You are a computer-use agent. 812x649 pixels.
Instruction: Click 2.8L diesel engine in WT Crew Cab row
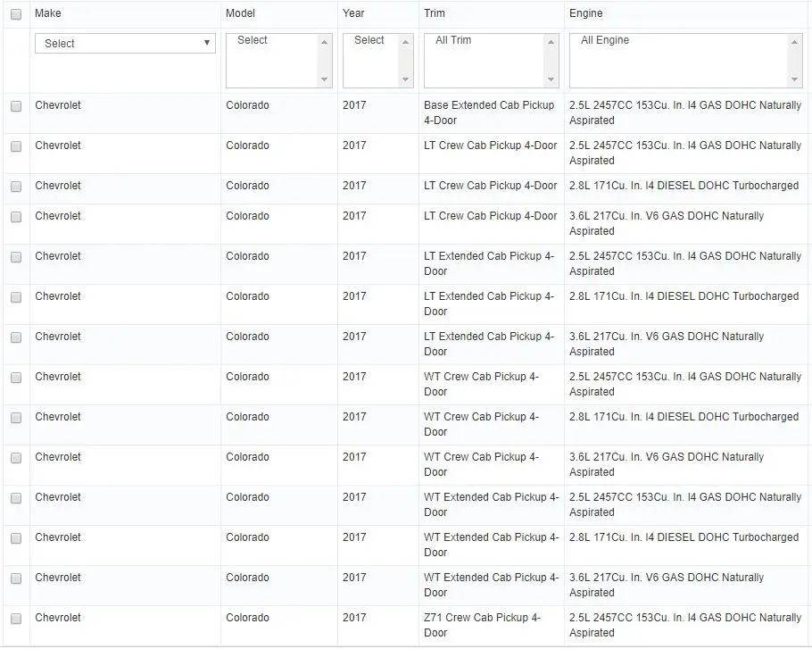(x=684, y=417)
